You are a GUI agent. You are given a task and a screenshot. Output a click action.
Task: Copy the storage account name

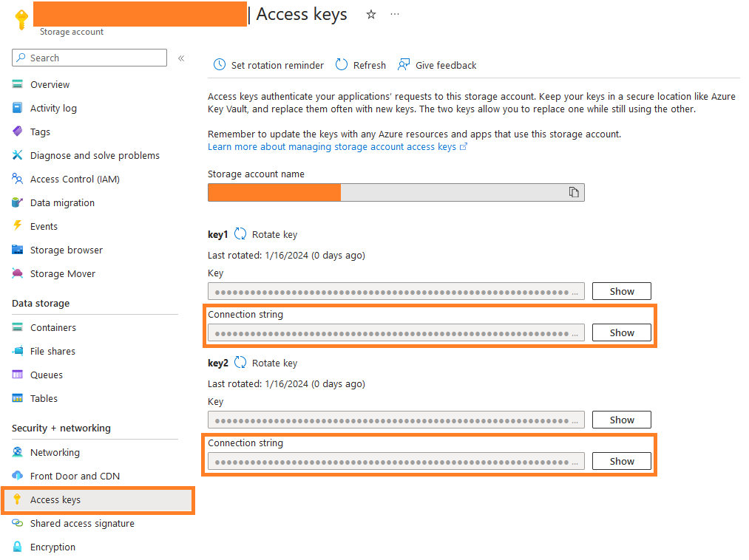coord(574,191)
